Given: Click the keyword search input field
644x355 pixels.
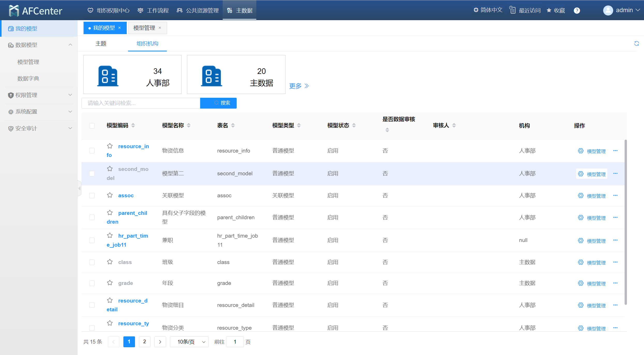Looking at the screenshot, I should (141, 103).
